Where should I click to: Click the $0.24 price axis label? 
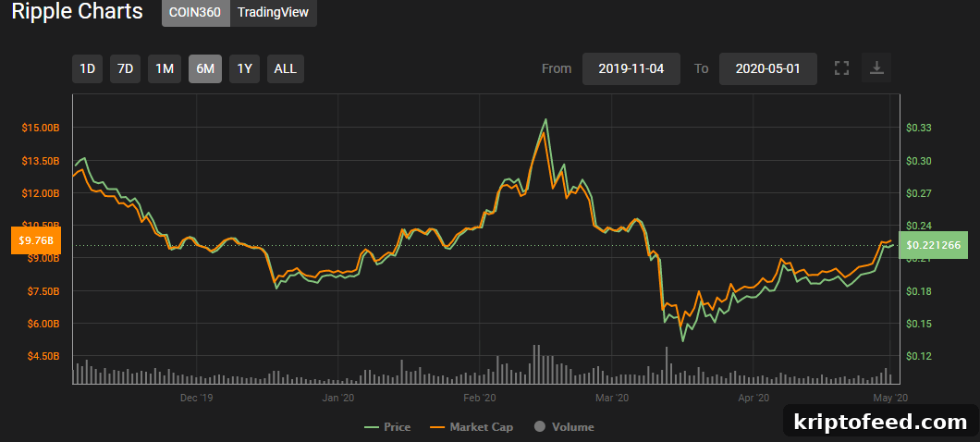[x=918, y=226]
